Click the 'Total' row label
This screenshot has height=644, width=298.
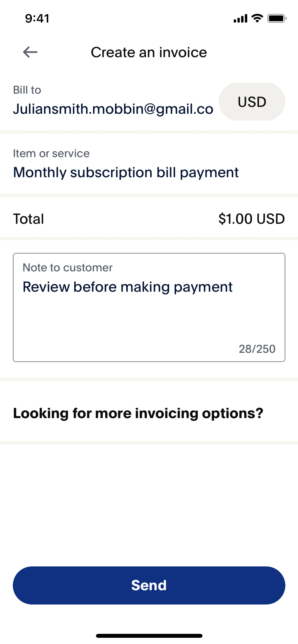click(x=28, y=219)
